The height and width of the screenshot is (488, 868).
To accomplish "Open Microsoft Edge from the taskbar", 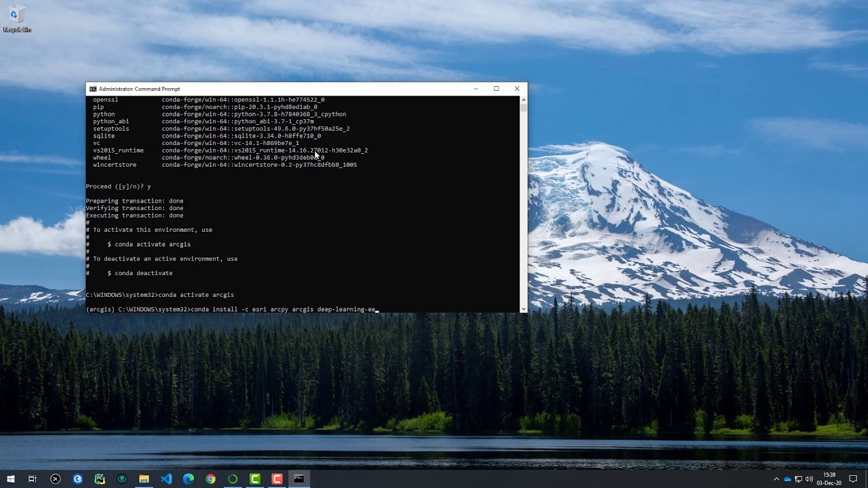I will pos(189,479).
